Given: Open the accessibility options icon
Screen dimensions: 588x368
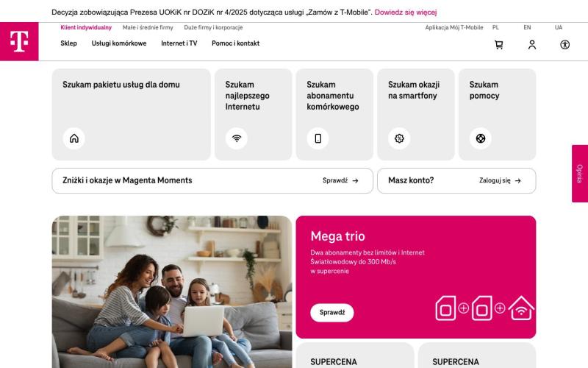Looking at the screenshot, I should [564, 45].
